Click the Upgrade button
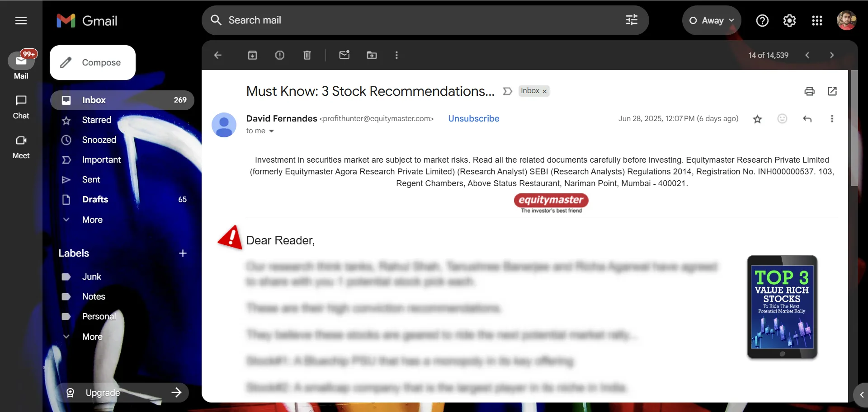Viewport: 868px width, 412px height. tap(122, 393)
